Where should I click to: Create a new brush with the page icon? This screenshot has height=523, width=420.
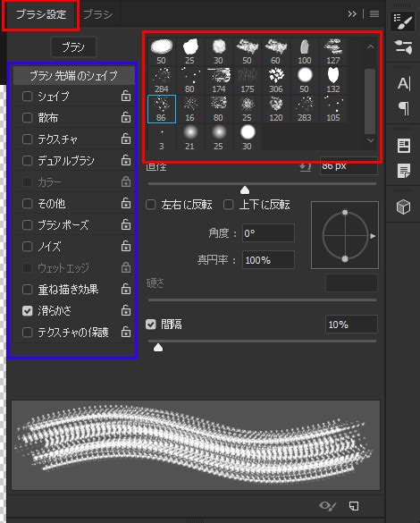pyautogui.click(x=354, y=506)
